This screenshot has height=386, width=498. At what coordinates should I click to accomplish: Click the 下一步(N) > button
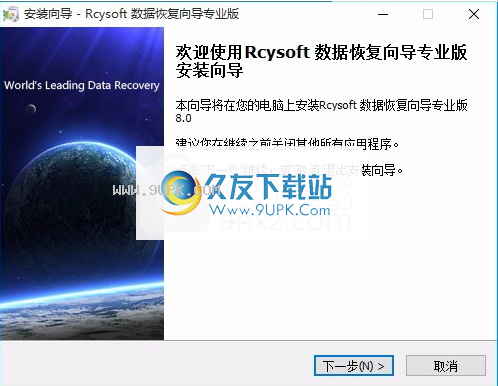pos(354,366)
